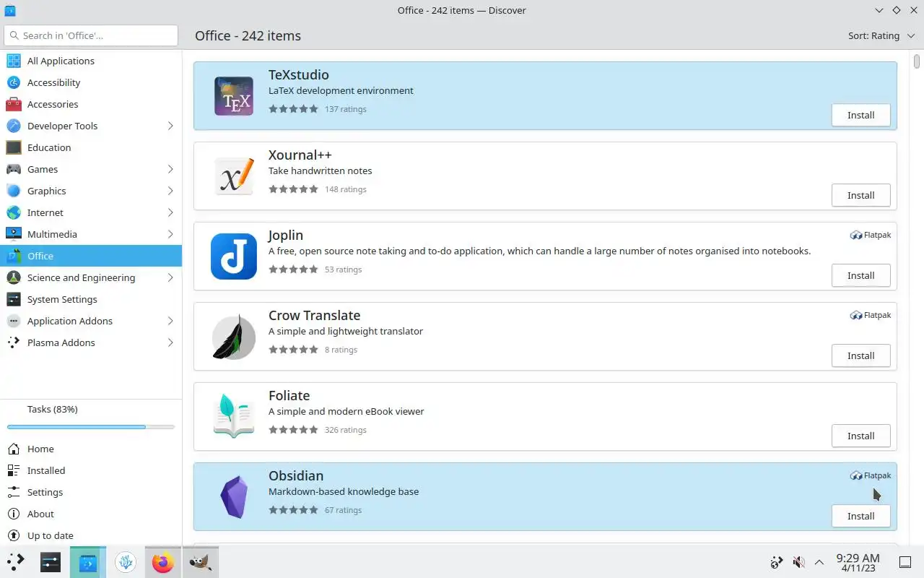
Task: Expand the Graphics subcategories
Action: point(170,191)
